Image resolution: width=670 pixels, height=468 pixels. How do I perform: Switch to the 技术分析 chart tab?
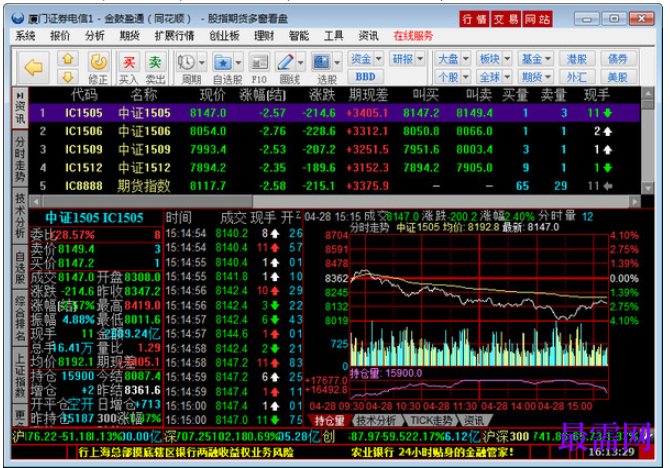click(x=376, y=421)
